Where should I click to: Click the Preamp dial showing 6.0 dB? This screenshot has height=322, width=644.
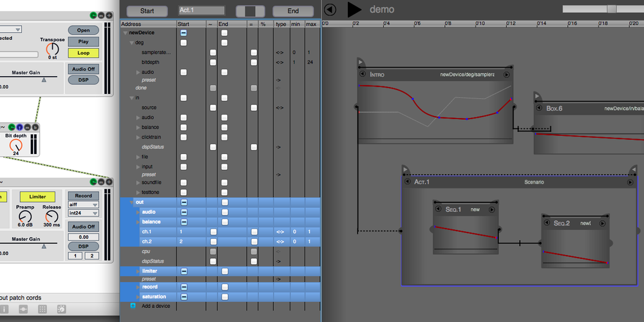[x=25, y=216]
